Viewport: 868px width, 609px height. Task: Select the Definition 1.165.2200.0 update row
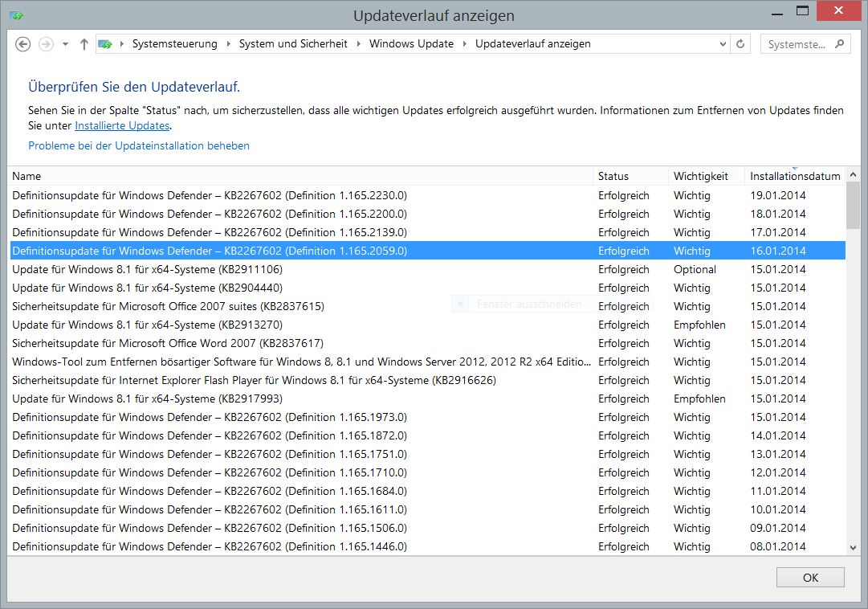(x=427, y=214)
